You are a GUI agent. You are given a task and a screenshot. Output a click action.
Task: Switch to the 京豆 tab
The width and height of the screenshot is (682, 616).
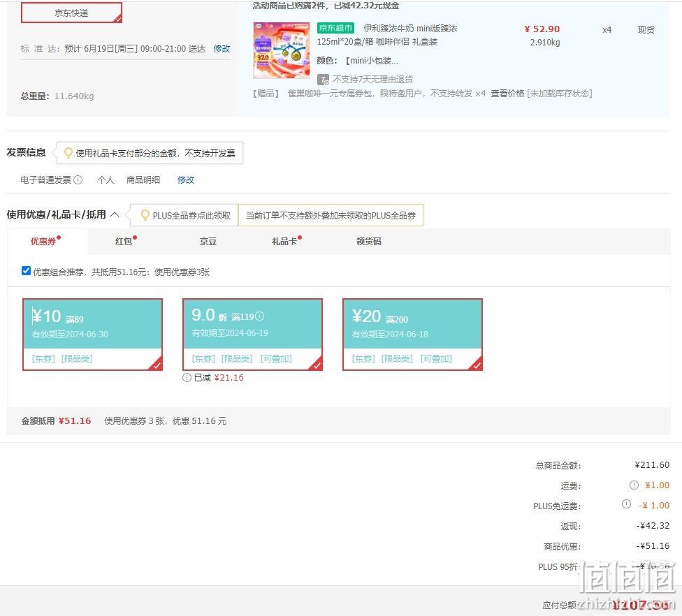point(208,241)
